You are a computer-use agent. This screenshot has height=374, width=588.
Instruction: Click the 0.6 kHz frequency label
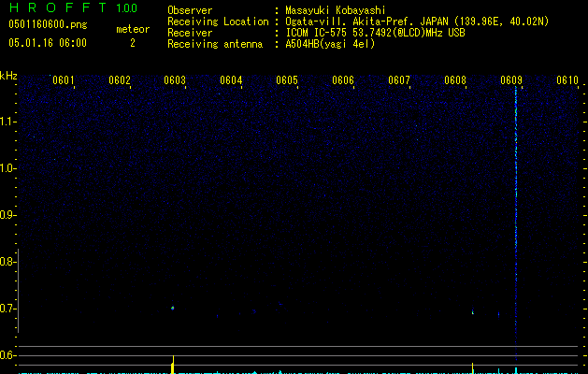pos(7,355)
